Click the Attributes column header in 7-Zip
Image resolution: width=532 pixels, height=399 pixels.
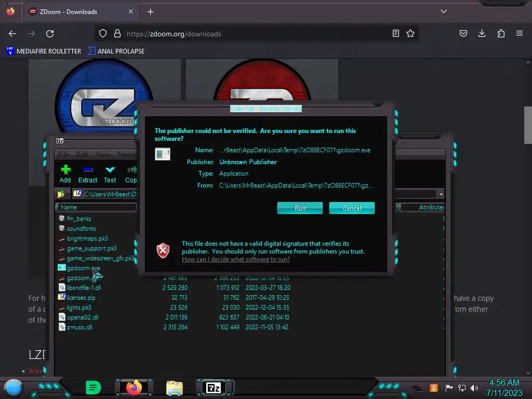(x=422, y=207)
